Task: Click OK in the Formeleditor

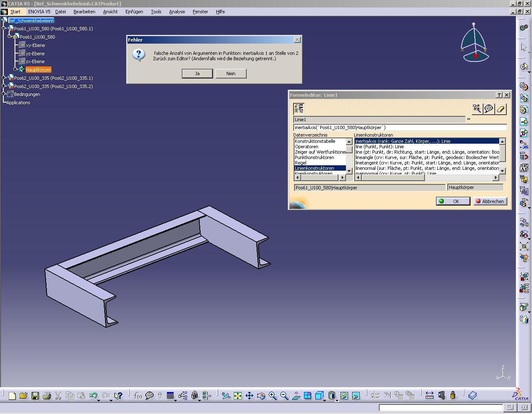Action: point(453,201)
